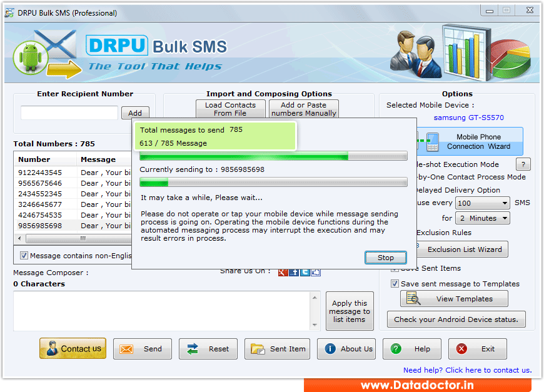Click the Message column header
This screenshot has width=544, height=392.
104,159
